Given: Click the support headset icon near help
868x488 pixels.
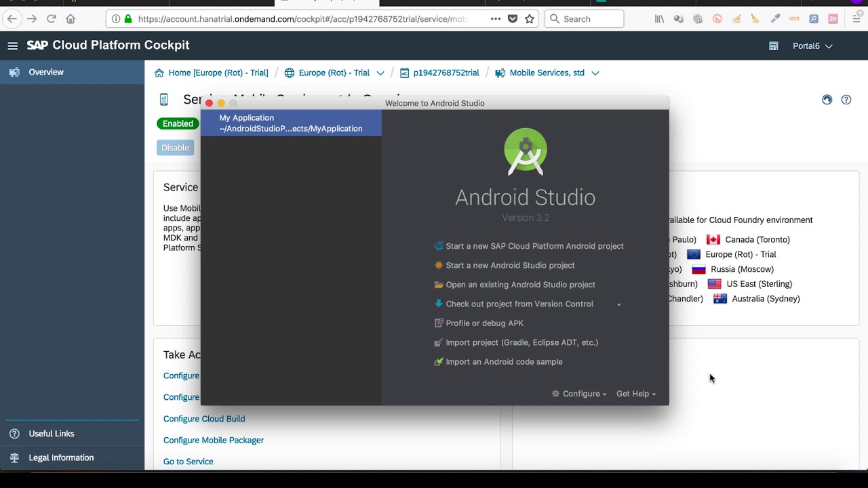Looking at the screenshot, I should [827, 100].
